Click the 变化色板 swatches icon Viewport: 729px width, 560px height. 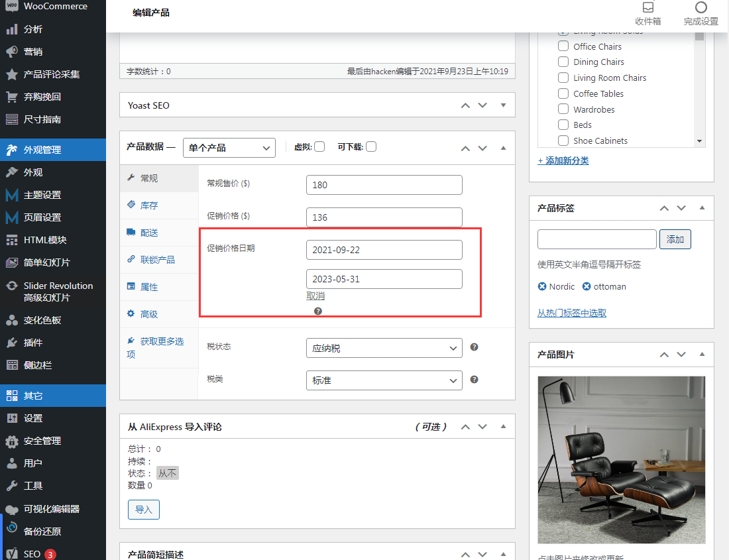[12, 320]
